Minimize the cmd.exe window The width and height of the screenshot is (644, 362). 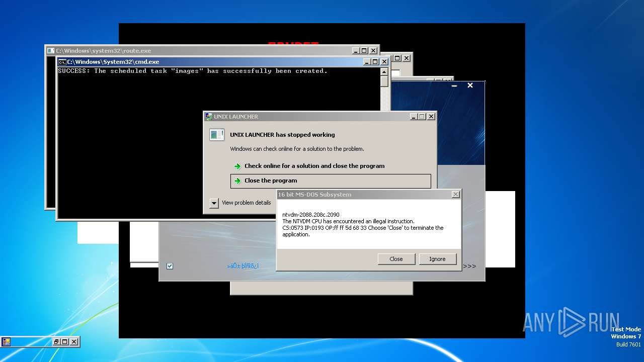(x=367, y=62)
